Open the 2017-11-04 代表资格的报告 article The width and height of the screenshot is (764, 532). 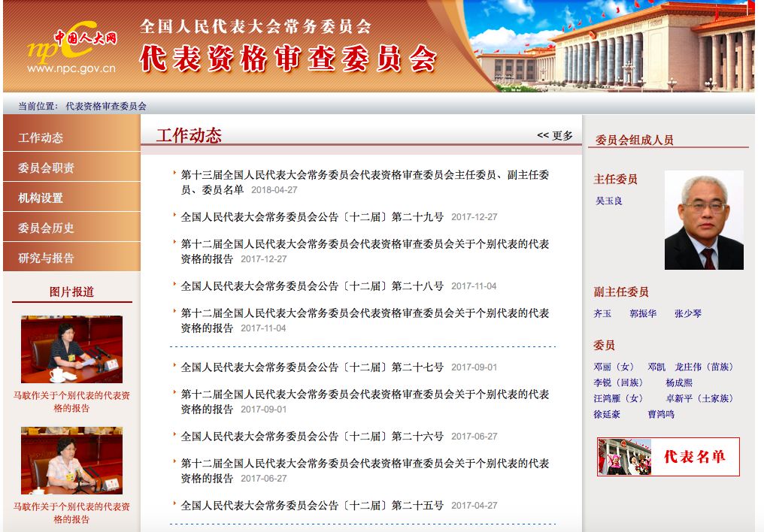pos(365,320)
